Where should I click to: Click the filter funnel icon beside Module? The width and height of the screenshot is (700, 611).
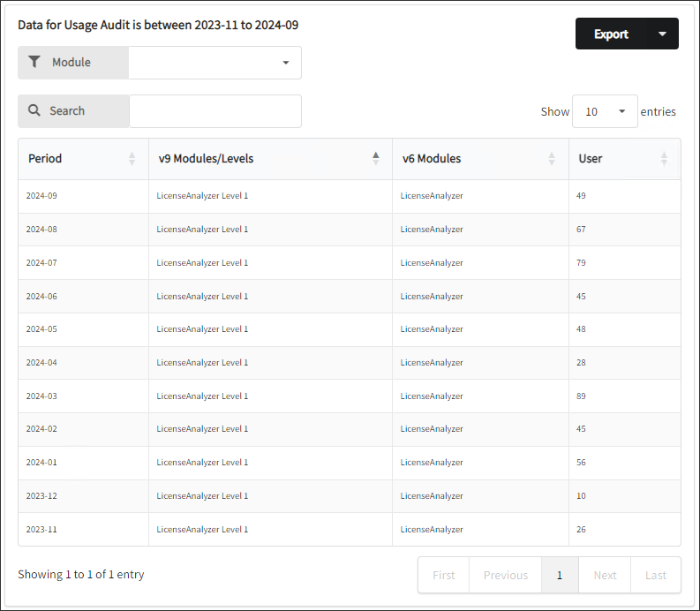34,63
